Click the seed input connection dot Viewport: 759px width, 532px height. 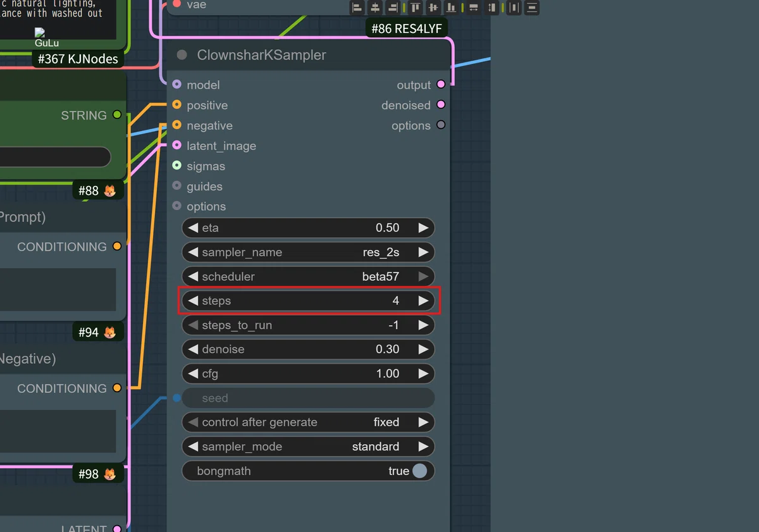coord(176,398)
